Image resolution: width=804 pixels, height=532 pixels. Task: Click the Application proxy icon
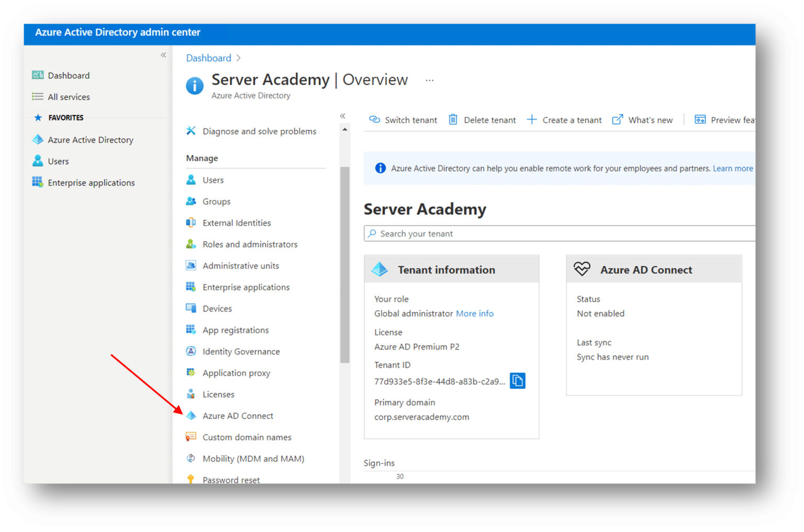click(x=191, y=372)
